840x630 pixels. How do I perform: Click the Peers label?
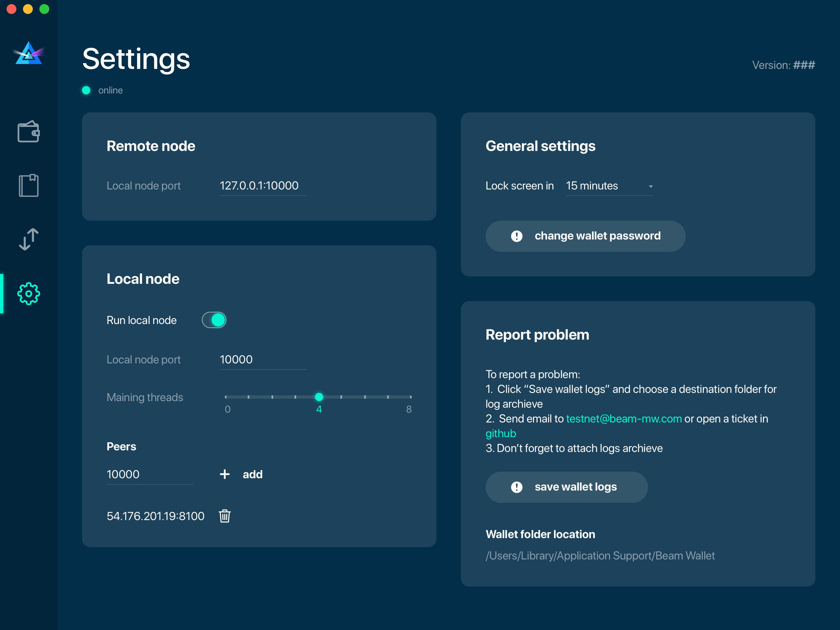tap(121, 447)
